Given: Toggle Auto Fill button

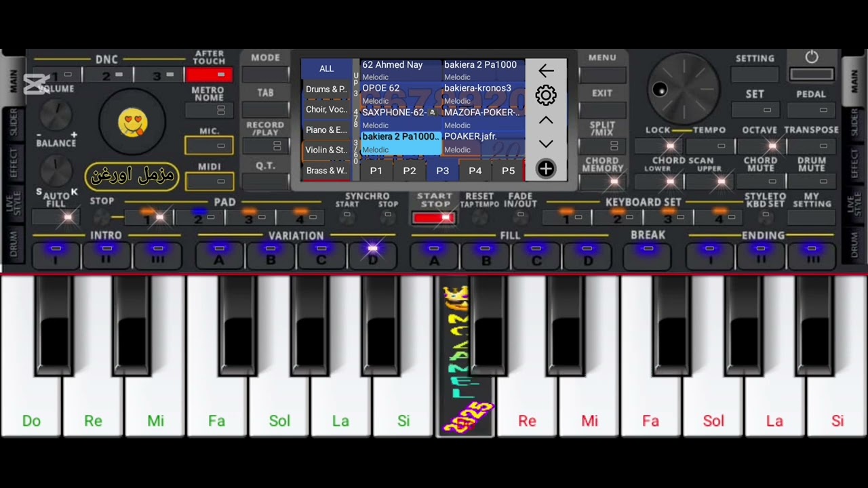Looking at the screenshot, I should click(57, 217).
